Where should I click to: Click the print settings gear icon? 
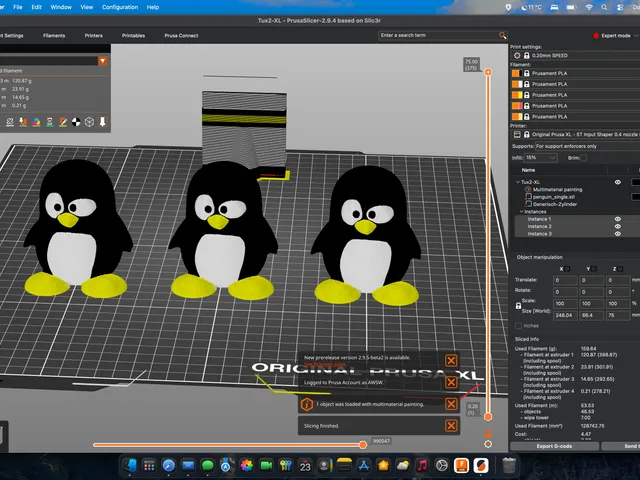(x=517, y=56)
